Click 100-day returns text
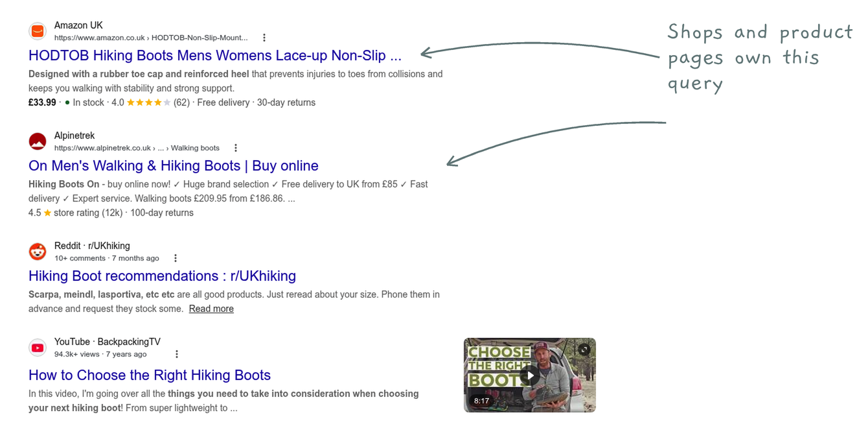Viewport: 868px width, 428px height. (162, 213)
